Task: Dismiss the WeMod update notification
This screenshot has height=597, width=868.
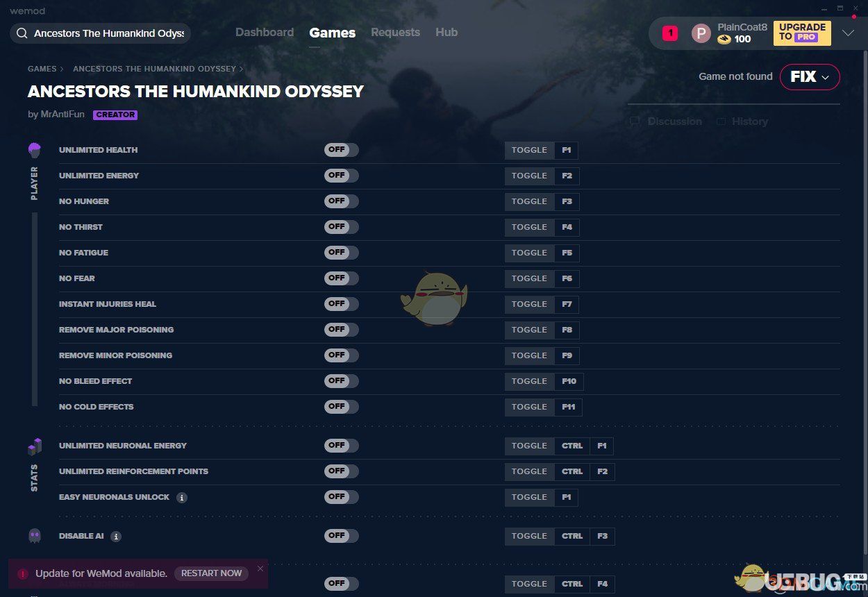Action: tap(260, 569)
